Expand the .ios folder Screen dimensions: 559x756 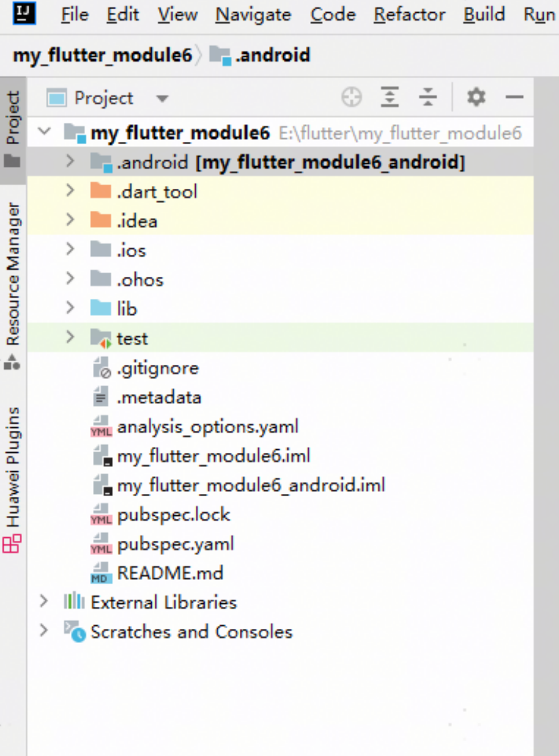70,249
